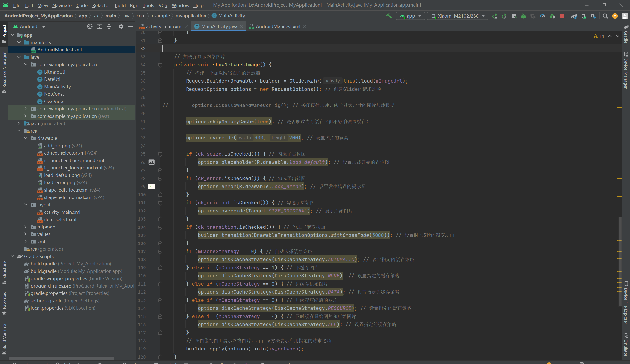Click the Make Project hammer icon
This screenshot has height=364, width=630.
pos(389,16)
